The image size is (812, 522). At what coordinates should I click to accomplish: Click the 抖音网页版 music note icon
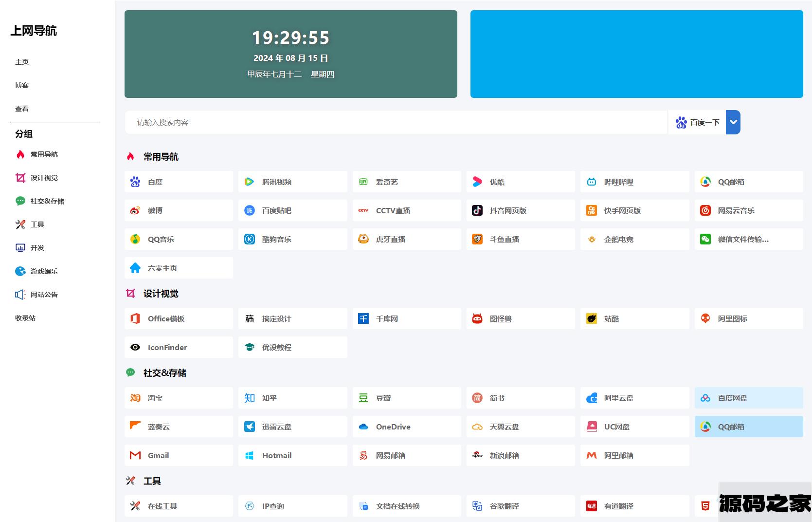tap(477, 210)
